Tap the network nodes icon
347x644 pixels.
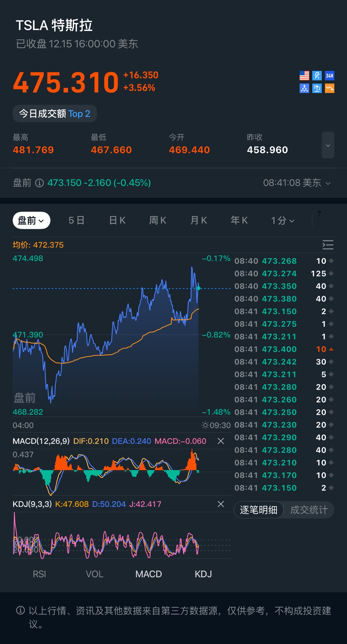click(304, 88)
